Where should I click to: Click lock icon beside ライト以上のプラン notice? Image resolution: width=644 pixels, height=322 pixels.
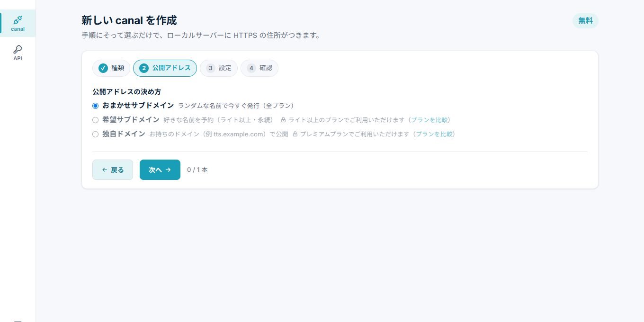coord(283,120)
